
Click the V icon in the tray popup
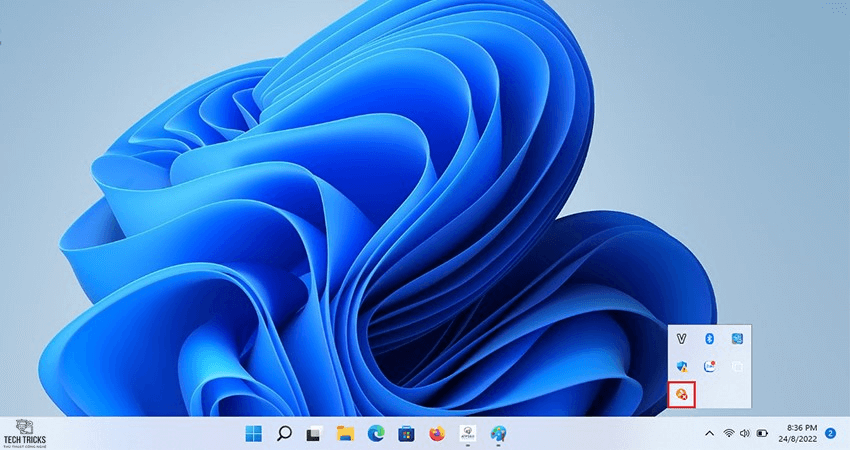[681, 339]
